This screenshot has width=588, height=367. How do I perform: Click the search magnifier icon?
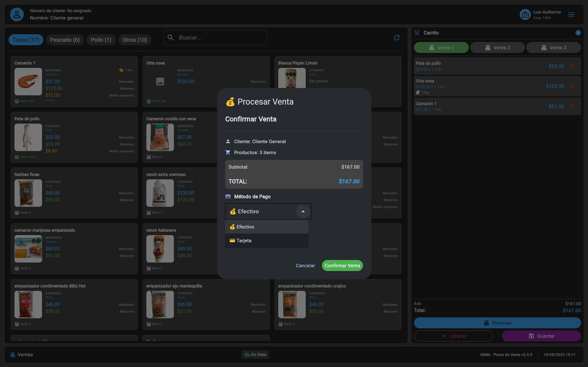point(171,37)
